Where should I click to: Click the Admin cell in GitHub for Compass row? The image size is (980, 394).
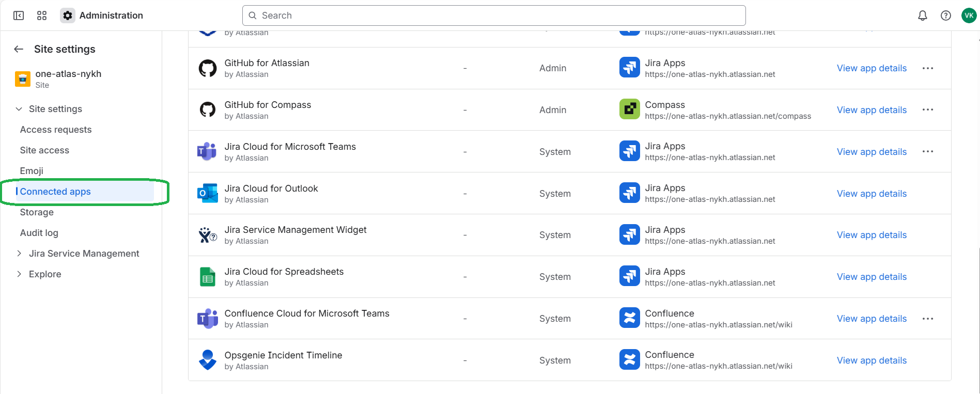pyautogui.click(x=553, y=110)
